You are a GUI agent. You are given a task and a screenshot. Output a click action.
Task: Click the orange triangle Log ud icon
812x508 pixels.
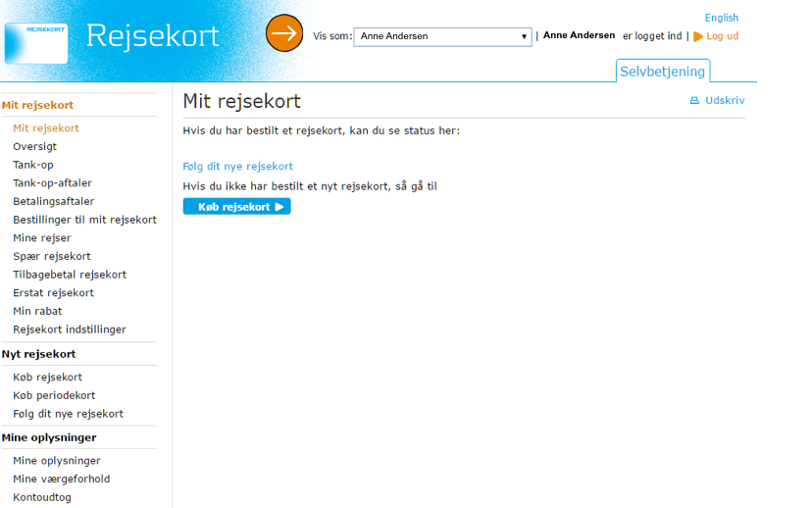(x=698, y=36)
